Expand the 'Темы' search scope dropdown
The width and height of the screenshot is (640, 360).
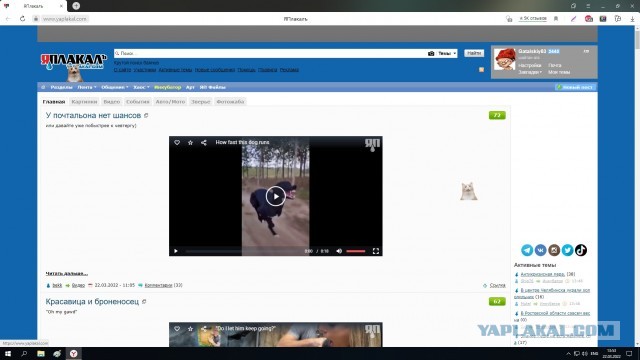(x=447, y=53)
